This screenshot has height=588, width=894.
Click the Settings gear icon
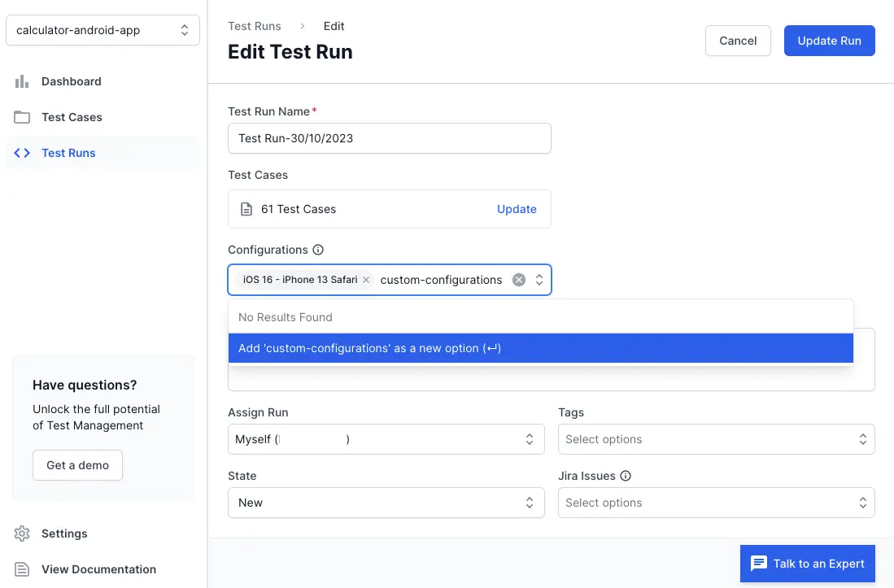(22, 534)
